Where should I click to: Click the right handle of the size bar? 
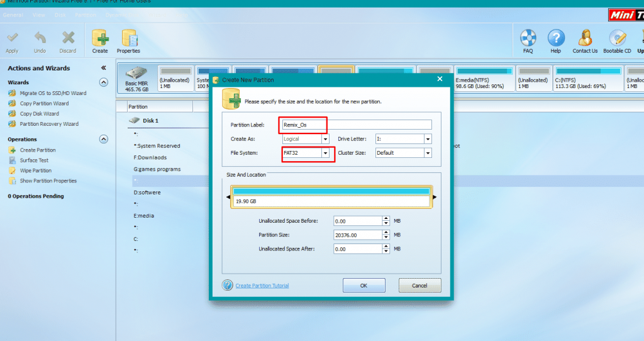(435, 197)
